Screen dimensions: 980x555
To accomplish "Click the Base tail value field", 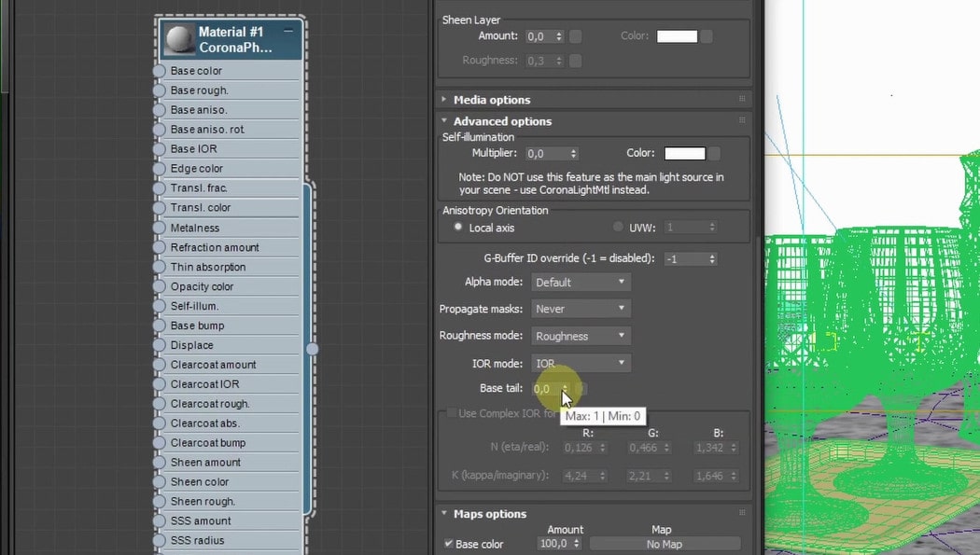I will tap(546, 388).
